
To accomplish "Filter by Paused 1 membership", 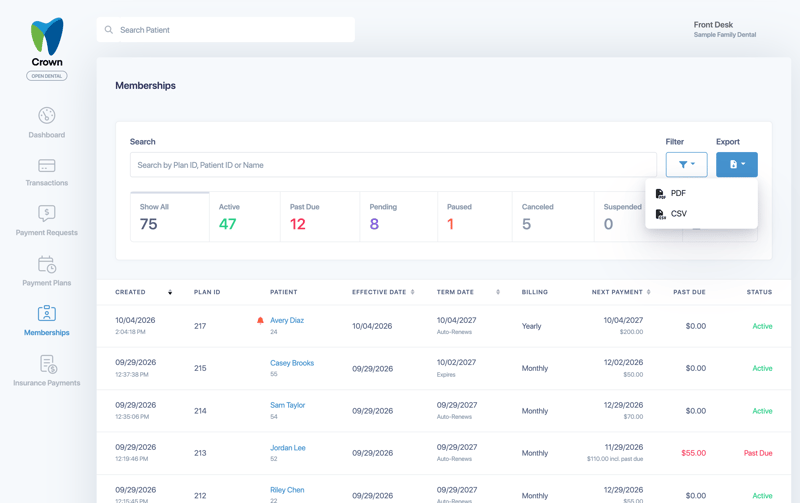I will pos(475,217).
